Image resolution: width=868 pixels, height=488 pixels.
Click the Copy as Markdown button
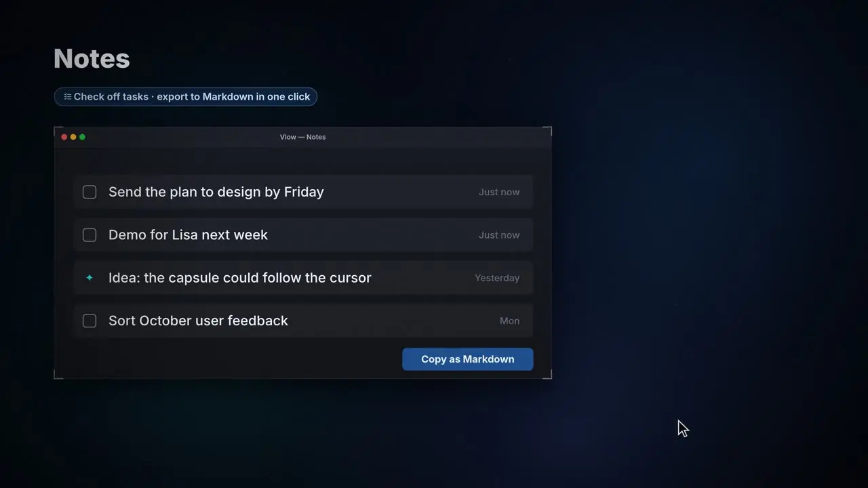coord(468,359)
